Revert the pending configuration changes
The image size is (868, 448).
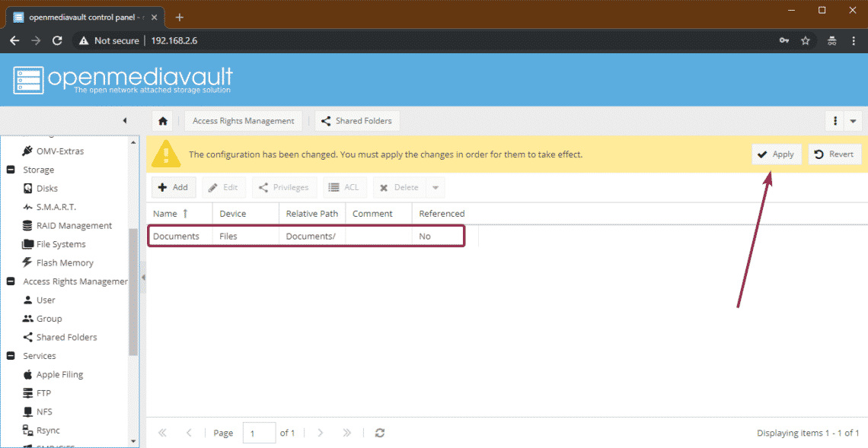834,154
